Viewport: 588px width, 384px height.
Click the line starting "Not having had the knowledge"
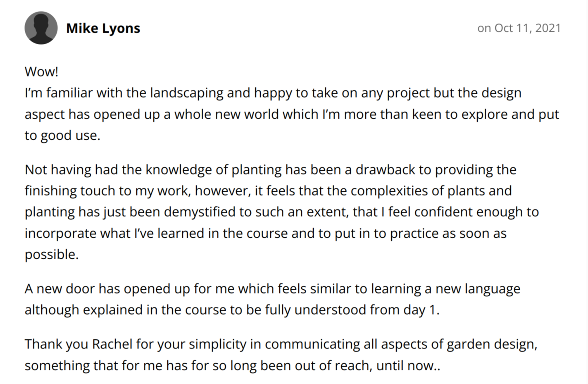(270, 169)
